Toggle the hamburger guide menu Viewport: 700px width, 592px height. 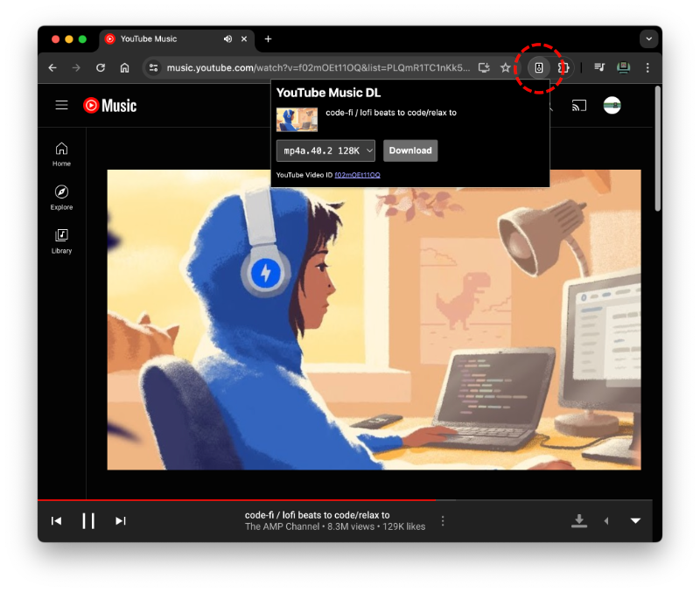pyautogui.click(x=61, y=105)
